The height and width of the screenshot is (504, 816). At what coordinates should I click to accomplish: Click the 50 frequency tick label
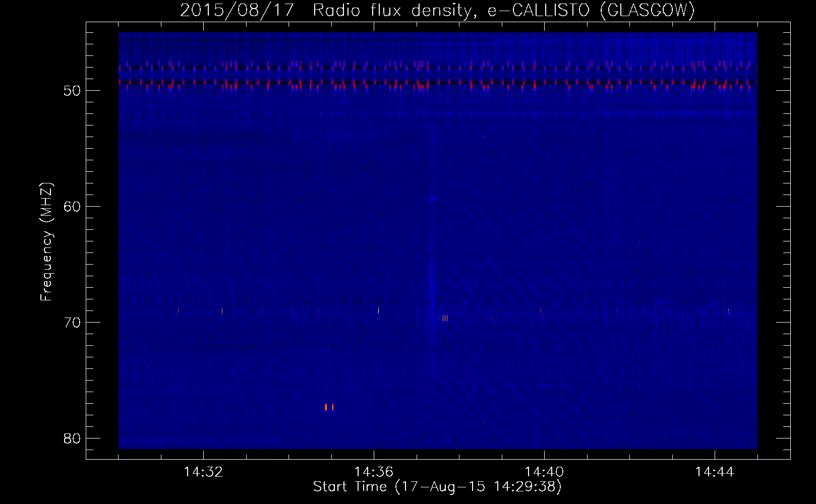(73, 91)
